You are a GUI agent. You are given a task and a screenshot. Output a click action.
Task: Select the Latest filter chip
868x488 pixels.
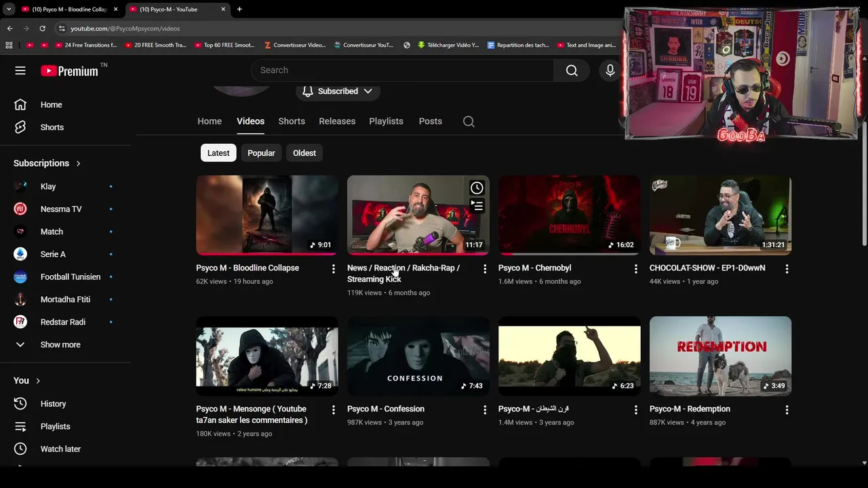pos(218,153)
